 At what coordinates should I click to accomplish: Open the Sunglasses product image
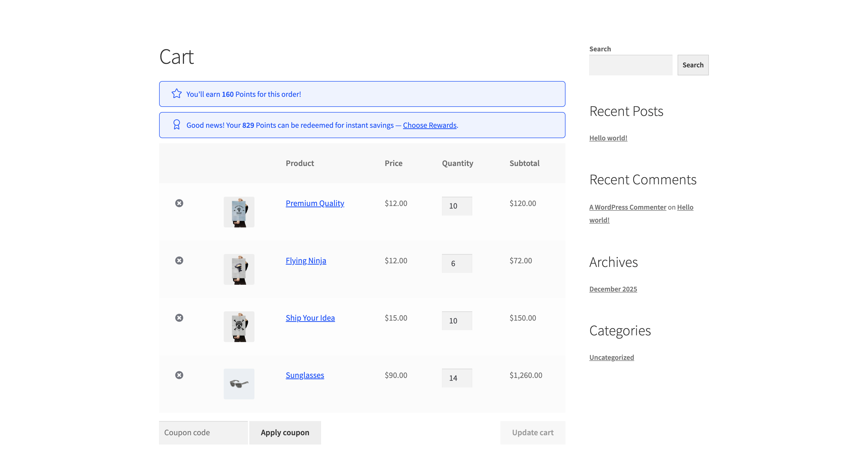pos(239,383)
